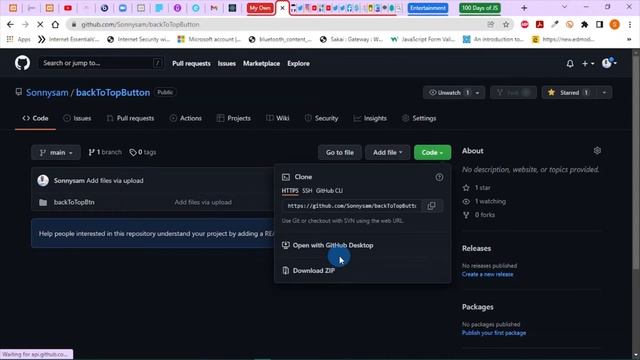Click the Create a new release link
The width and height of the screenshot is (640, 360).
(x=488, y=274)
